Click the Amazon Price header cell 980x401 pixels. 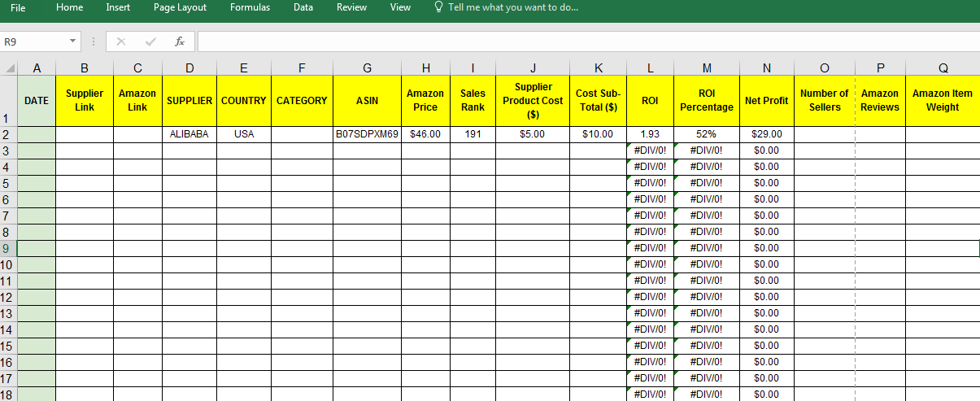[x=425, y=101]
